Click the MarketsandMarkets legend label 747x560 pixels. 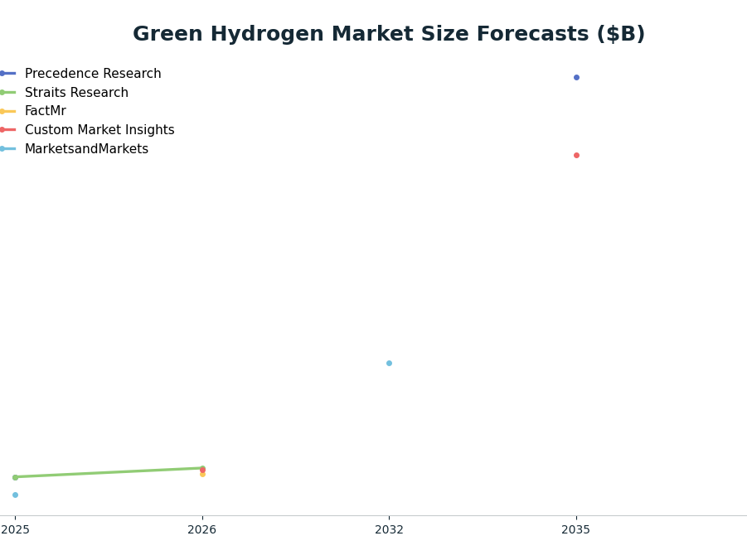(86, 149)
